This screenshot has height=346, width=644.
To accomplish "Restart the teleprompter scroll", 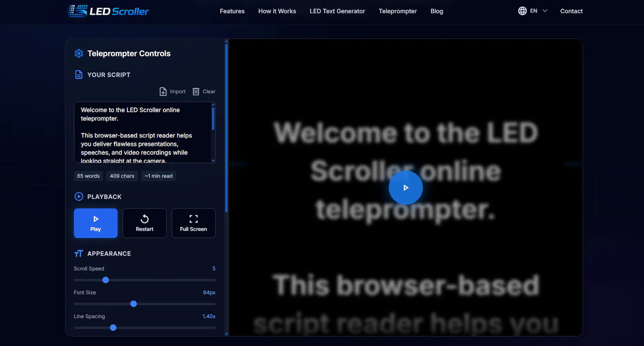I will point(144,223).
